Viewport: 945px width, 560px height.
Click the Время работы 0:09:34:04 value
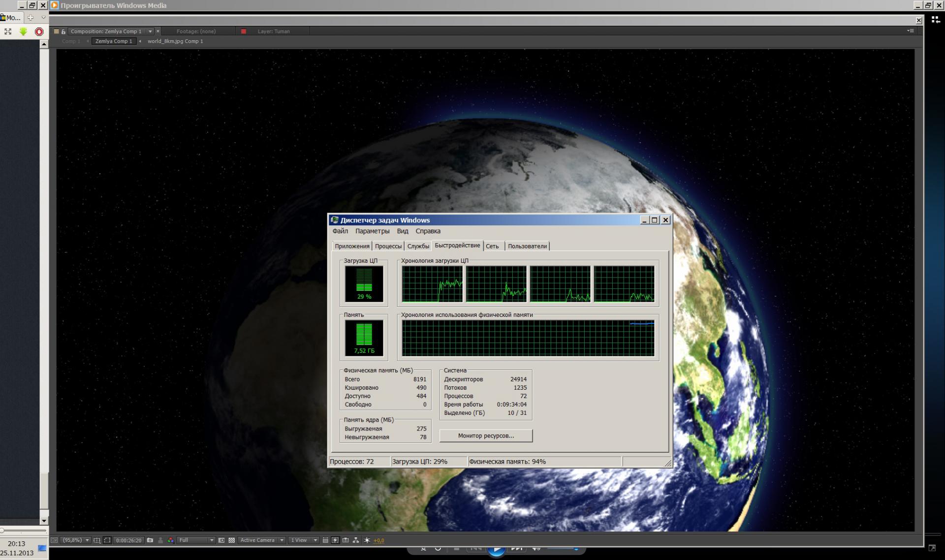511,404
